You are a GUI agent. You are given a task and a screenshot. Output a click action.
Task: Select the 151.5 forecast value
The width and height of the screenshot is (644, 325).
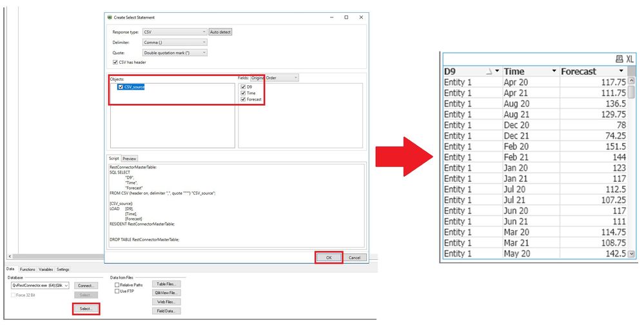(616, 146)
